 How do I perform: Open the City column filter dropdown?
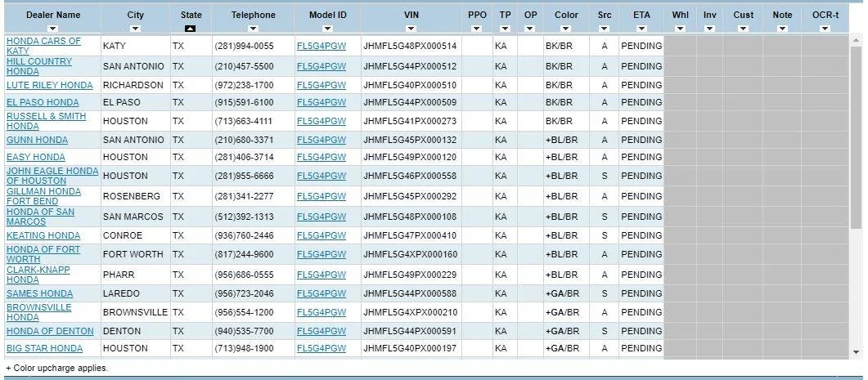[x=135, y=29]
